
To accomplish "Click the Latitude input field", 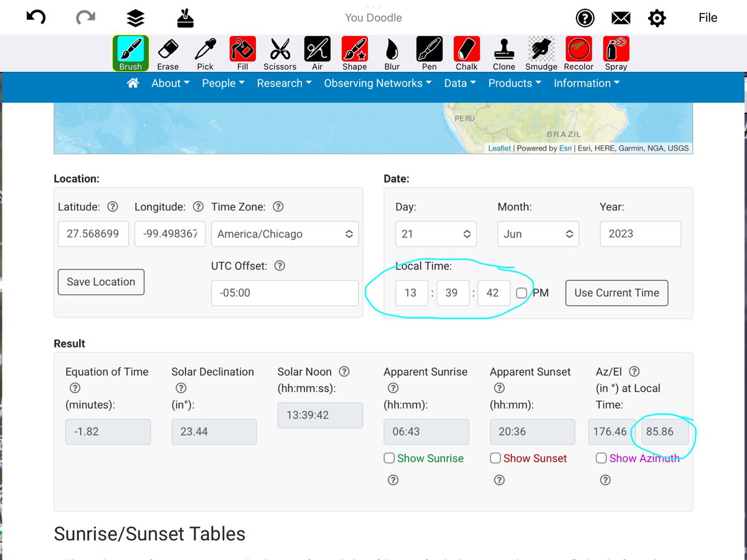I will point(93,234).
